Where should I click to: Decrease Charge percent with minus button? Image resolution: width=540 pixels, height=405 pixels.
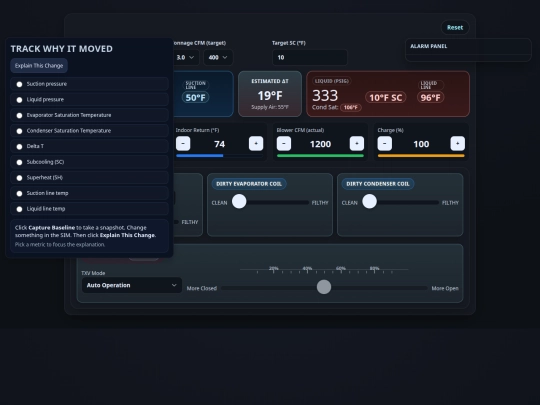(385, 144)
